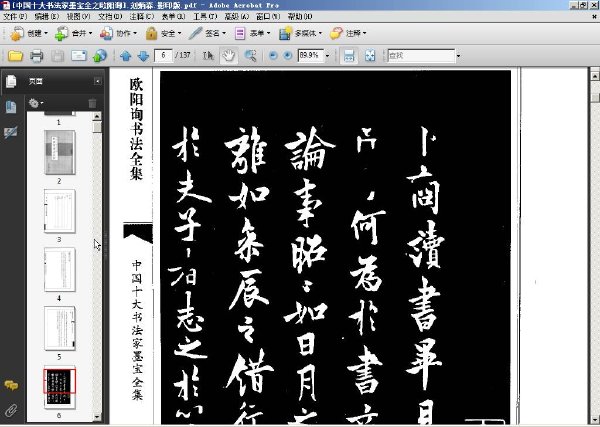This screenshot has height=427, width=600.
Task: Open the zoom percentage dropdown arrow
Action: 327,56
